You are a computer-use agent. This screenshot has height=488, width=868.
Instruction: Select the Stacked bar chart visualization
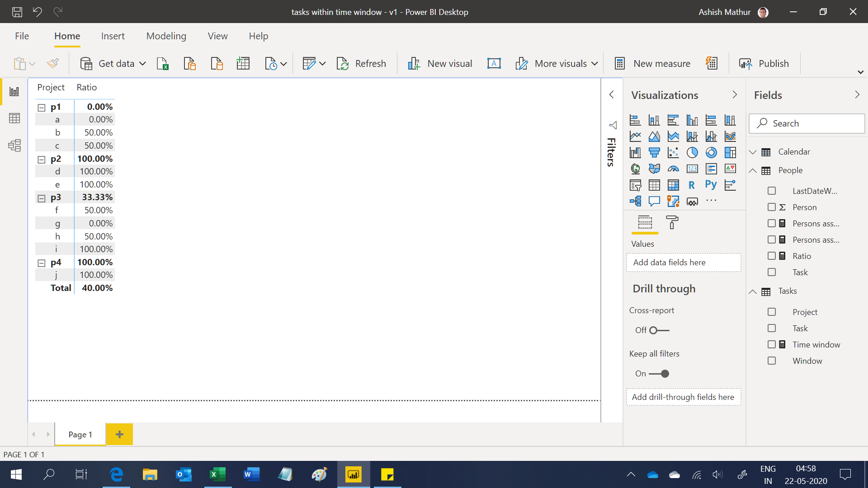pyautogui.click(x=635, y=120)
